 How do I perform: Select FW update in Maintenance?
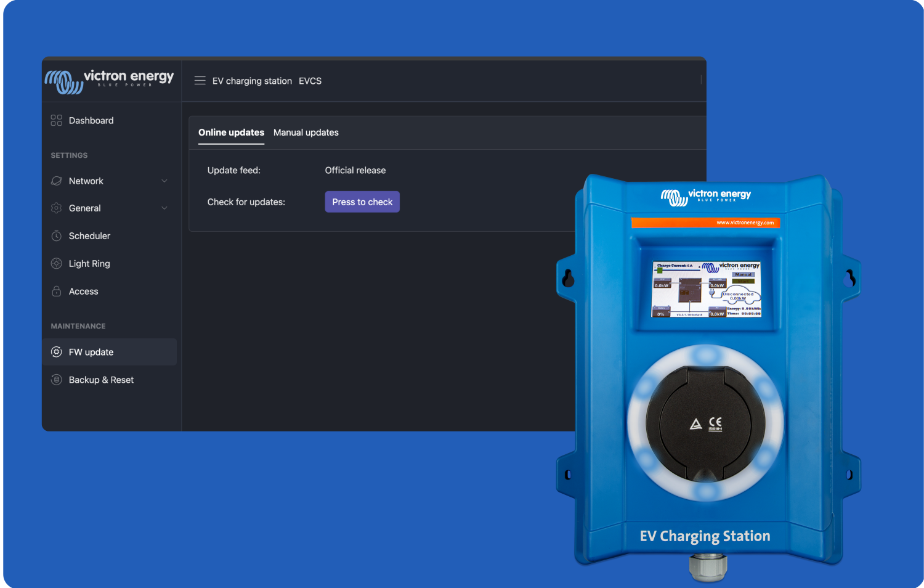[110, 352]
